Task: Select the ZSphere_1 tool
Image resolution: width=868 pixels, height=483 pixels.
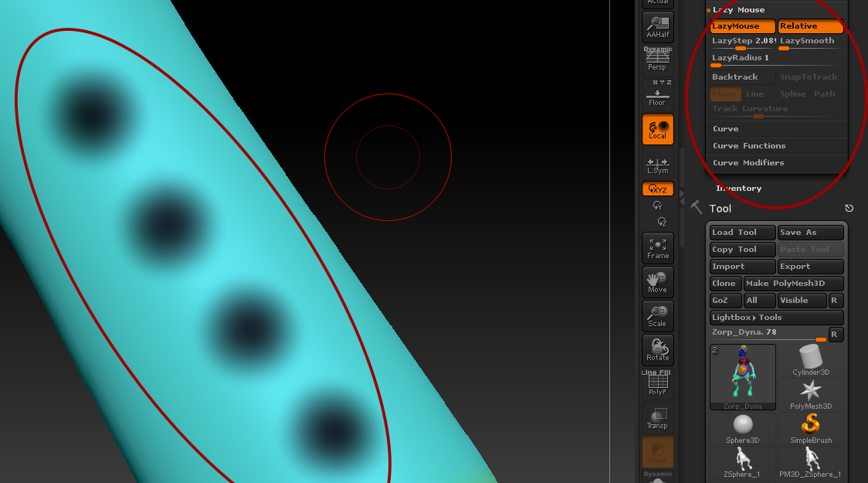Action: pos(742,462)
